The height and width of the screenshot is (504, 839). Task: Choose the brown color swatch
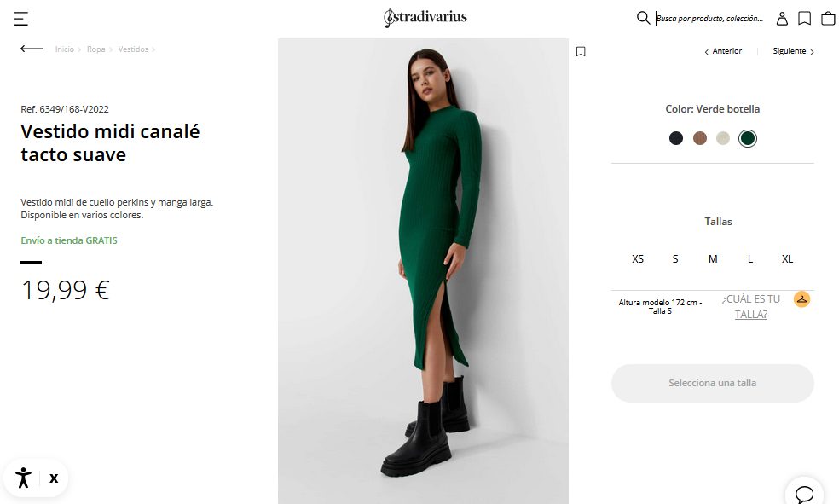[700, 138]
